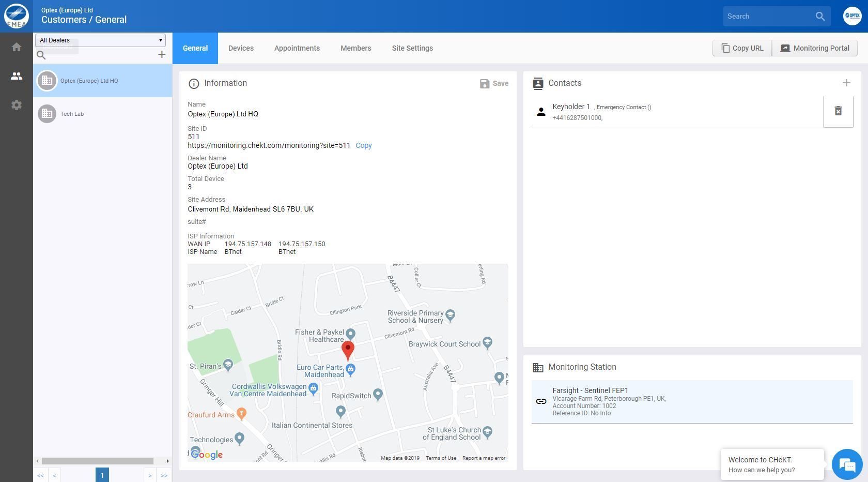Open the Members tab
This screenshot has width=868, height=482.
pyautogui.click(x=355, y=48)
